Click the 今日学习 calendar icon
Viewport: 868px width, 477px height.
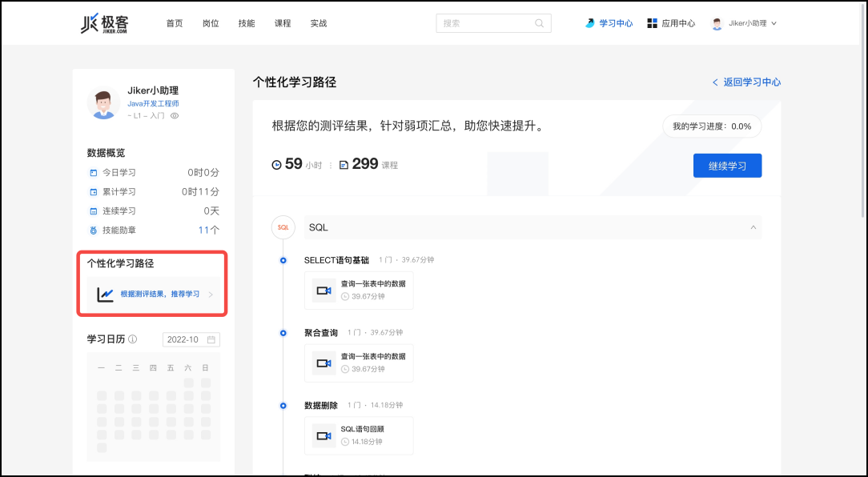pyautogui.click(x=94, y=173)
